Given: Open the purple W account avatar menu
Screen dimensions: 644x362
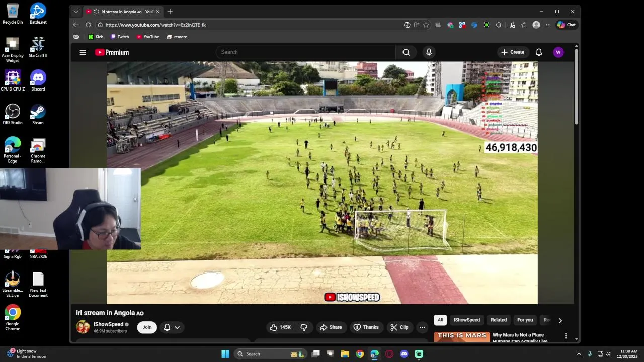Looking at the screenshot, I should (x=558, y=52).
